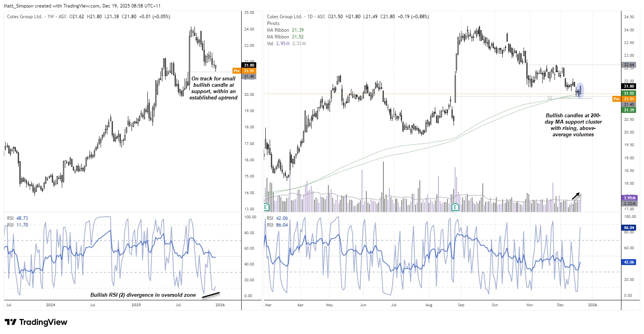The height and width of the screenshot is (334, 644).
Task: Click the Sep label on daily time axis
Action: pyautogui.click(x=461, y=305)
